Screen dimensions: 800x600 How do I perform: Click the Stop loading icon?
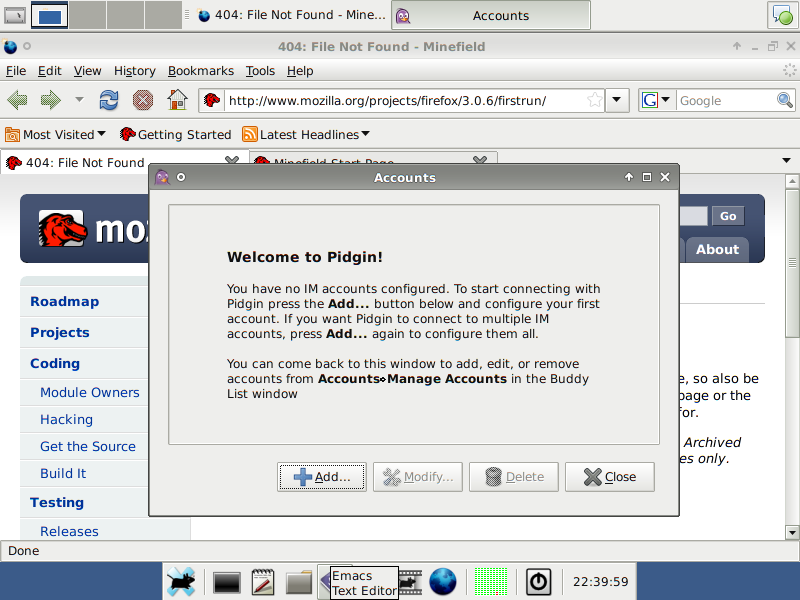point(143,100)
